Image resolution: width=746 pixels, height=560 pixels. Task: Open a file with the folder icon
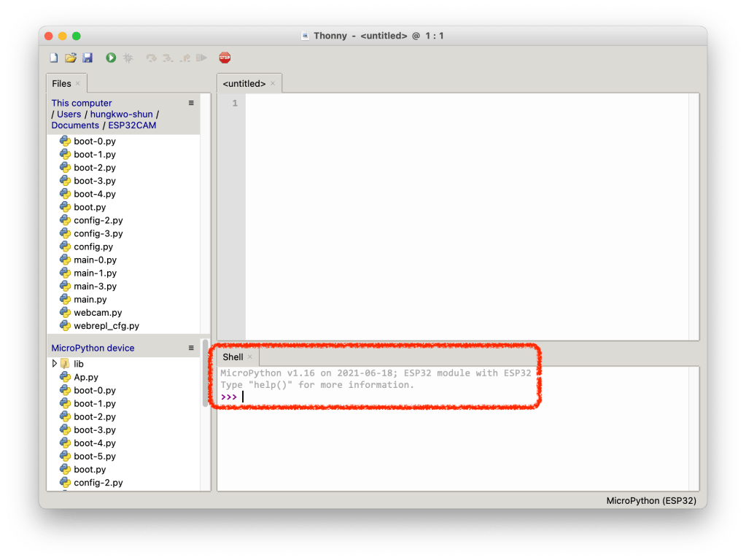(71, 58)
